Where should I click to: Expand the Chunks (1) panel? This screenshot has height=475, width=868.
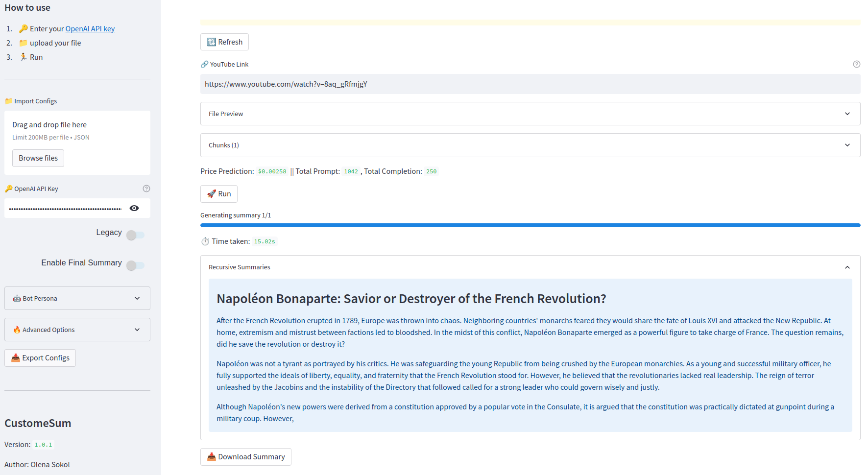point(847,145)
